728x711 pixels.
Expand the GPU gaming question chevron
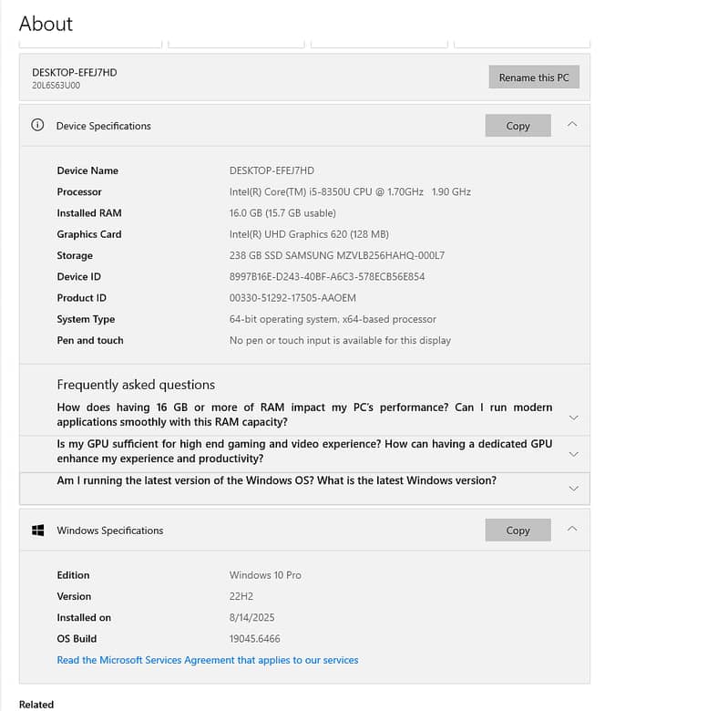pos(573,453)
